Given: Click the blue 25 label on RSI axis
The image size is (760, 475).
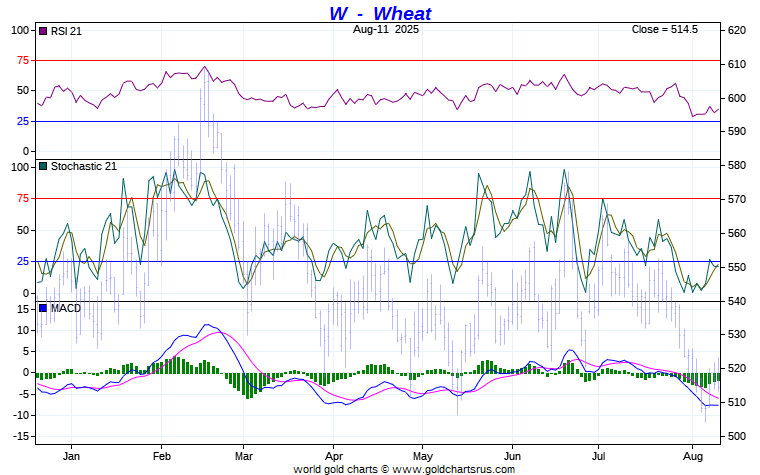Looking at the screenshot, I should (x=23, y=121).
